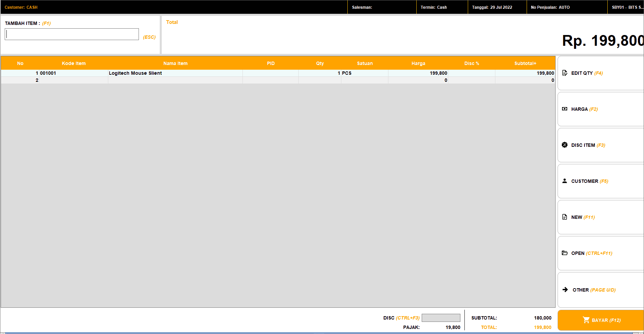Image resolution: width=644 pixels, height=334 pixels.
Task: Choose CUSTOMER (F5) button
Action: pos(601,181)
